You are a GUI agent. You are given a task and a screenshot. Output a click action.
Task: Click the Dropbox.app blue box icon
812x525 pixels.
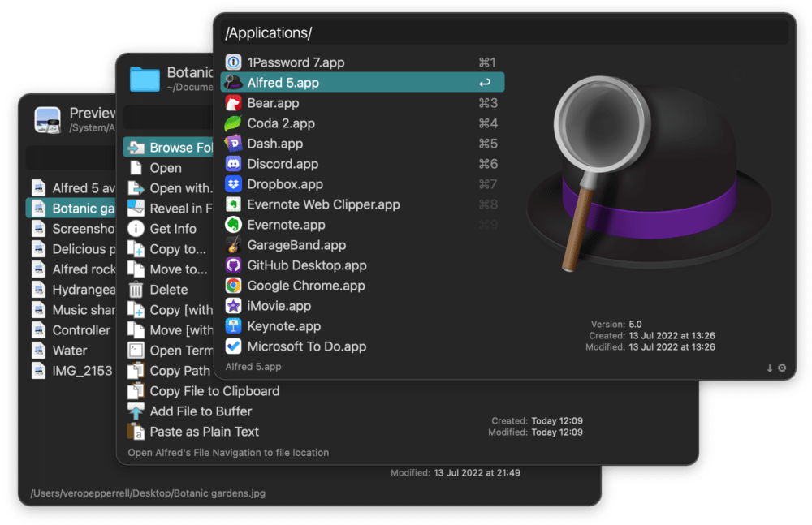pos(234,184)
